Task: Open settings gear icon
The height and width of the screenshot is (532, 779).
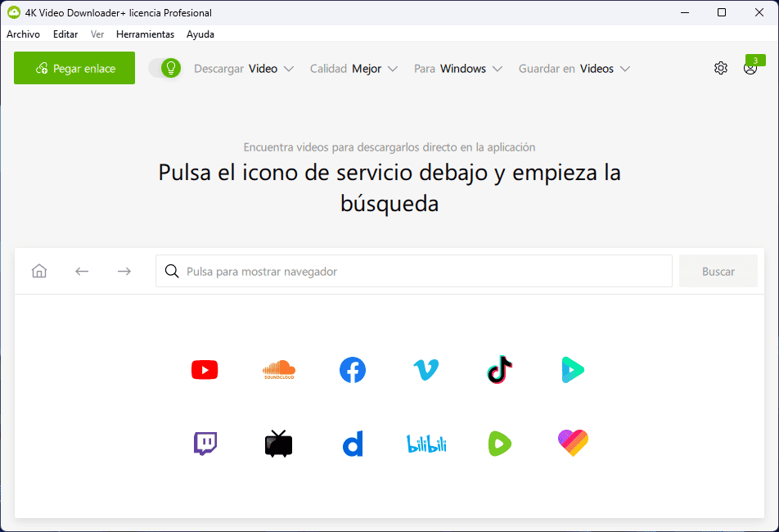Action: [721, 68]
